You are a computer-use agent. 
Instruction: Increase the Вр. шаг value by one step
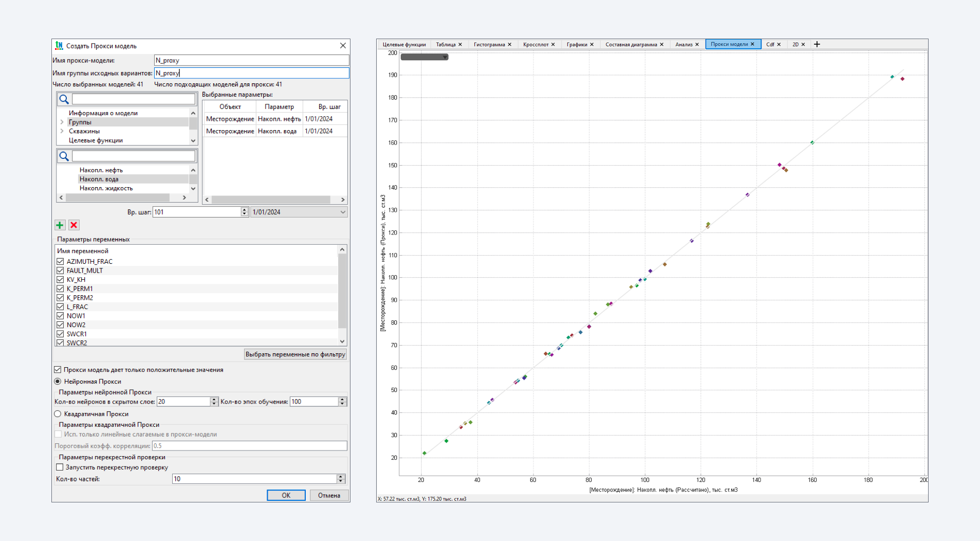245,210
